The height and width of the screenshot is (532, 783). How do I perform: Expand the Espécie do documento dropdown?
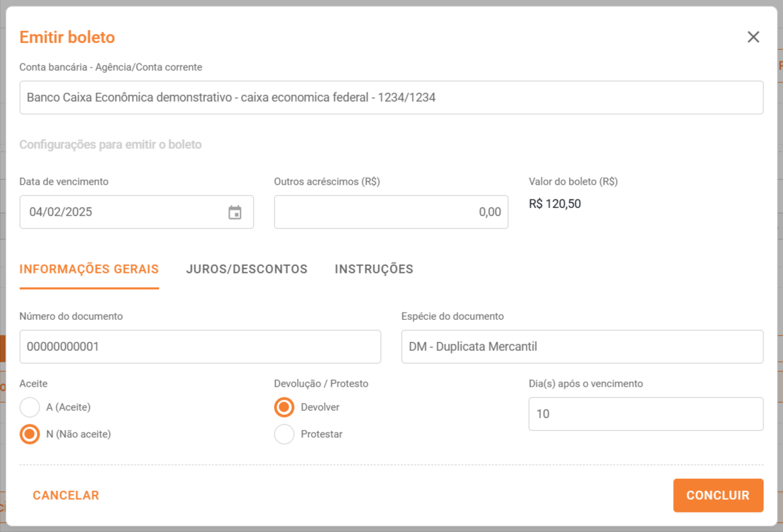pyautogui.click(x=582, y=347)
